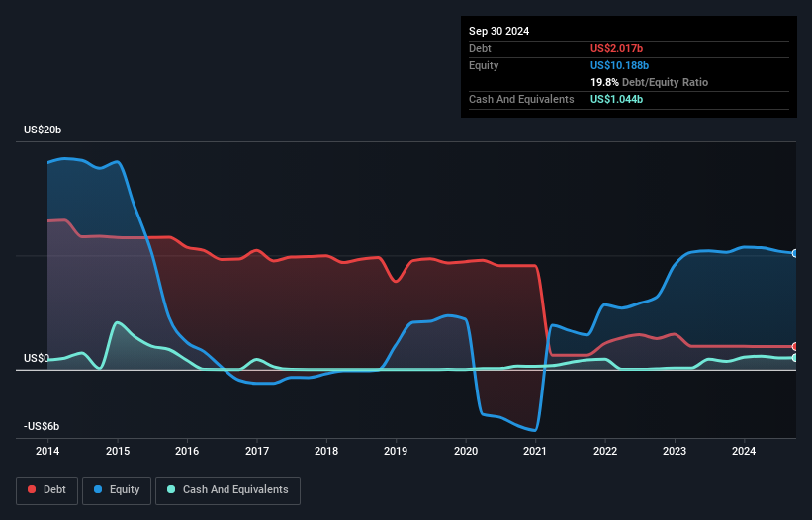Click the Sep 30 2024 tooltip date

(498, 31)
